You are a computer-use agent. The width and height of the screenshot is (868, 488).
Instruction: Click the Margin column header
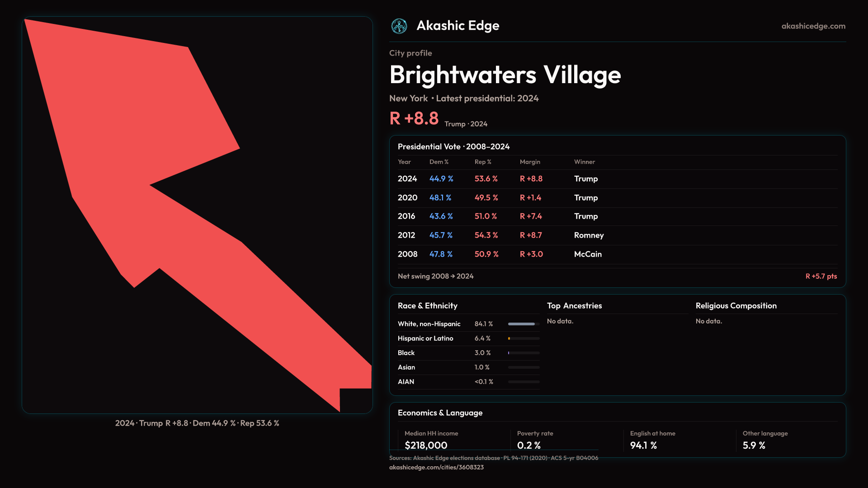pyautogui.click(x=530, y=162)
